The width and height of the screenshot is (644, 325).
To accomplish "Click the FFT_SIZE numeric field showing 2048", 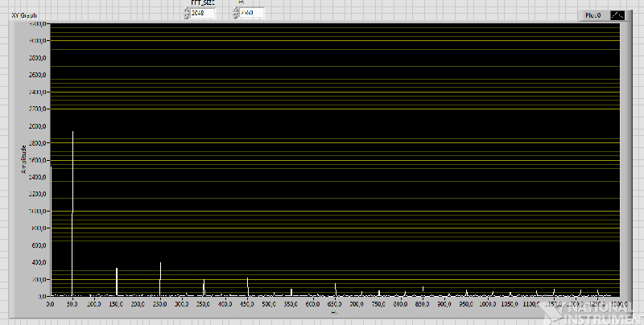I will (x=203, y=13).
